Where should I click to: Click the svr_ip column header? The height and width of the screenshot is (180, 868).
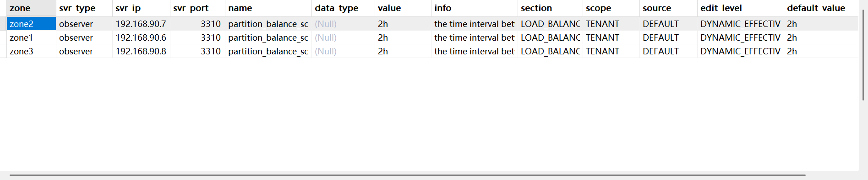[141, 8]
